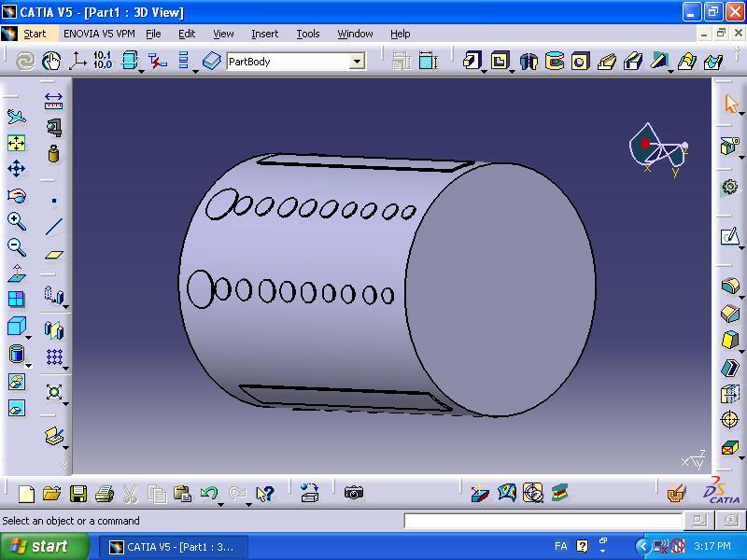Open the Tools menu
The image size is (747, 560).
coord(307,34)
